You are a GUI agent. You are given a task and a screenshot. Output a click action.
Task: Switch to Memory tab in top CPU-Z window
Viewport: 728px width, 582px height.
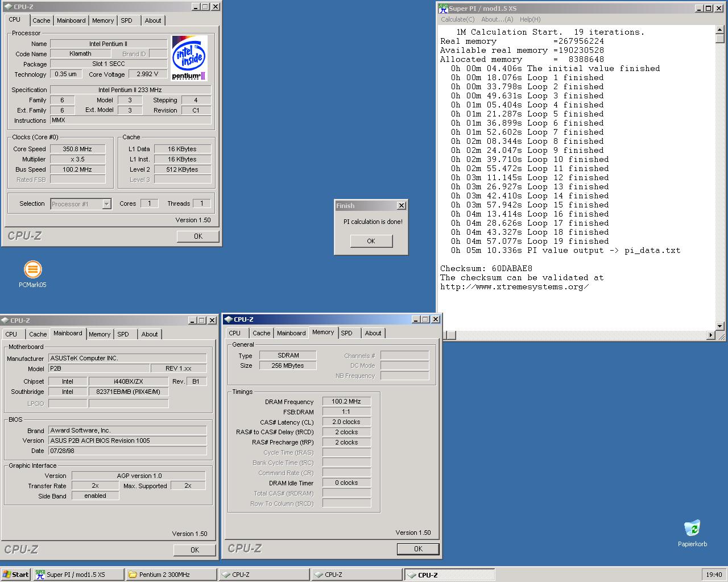coord(103,20)
